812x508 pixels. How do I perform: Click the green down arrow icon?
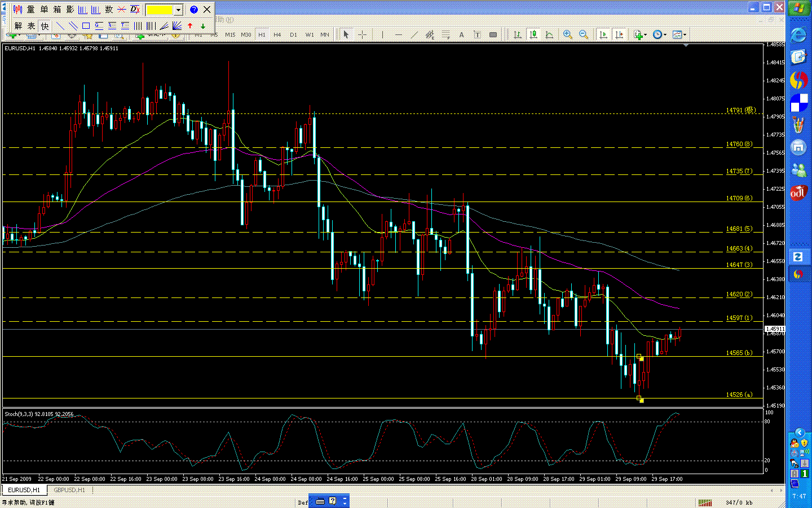203,26
